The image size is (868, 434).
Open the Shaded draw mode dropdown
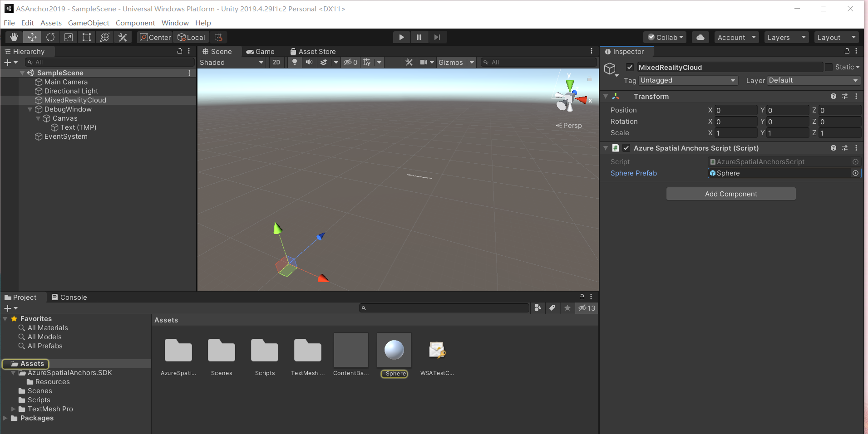click(231, 62)
